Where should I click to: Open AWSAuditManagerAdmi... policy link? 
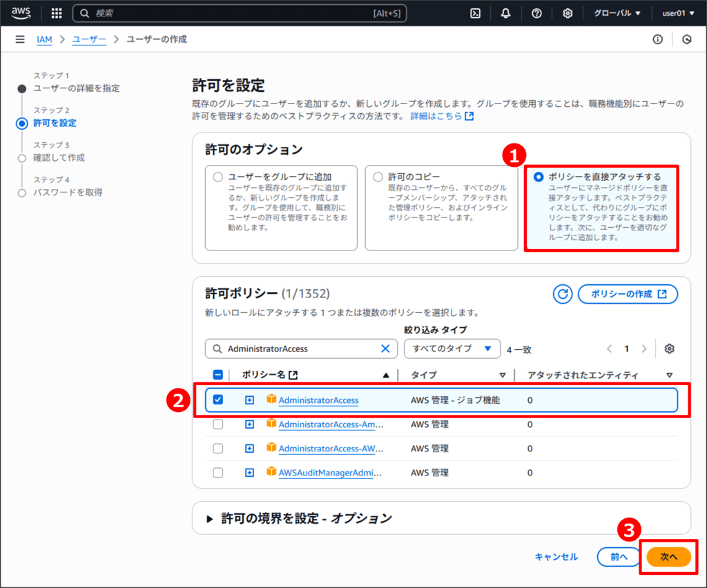(330, 473)
